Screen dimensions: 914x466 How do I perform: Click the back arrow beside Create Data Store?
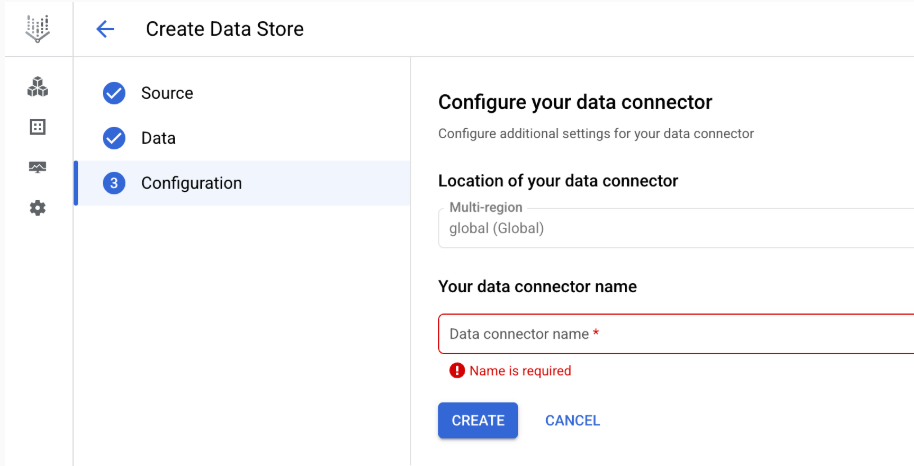tap(105, 29)
